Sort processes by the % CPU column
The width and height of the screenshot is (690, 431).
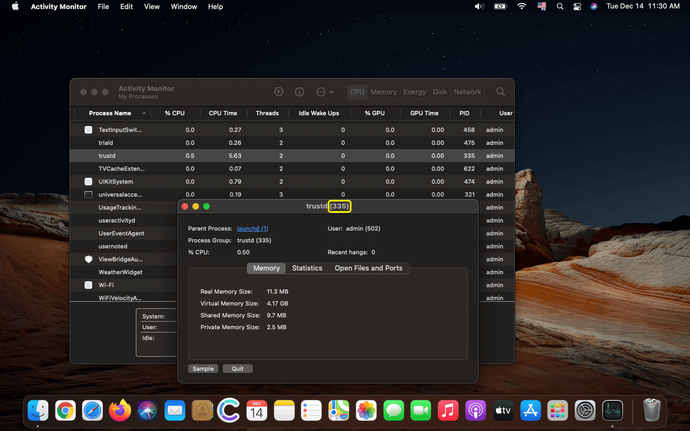point(174,113)
